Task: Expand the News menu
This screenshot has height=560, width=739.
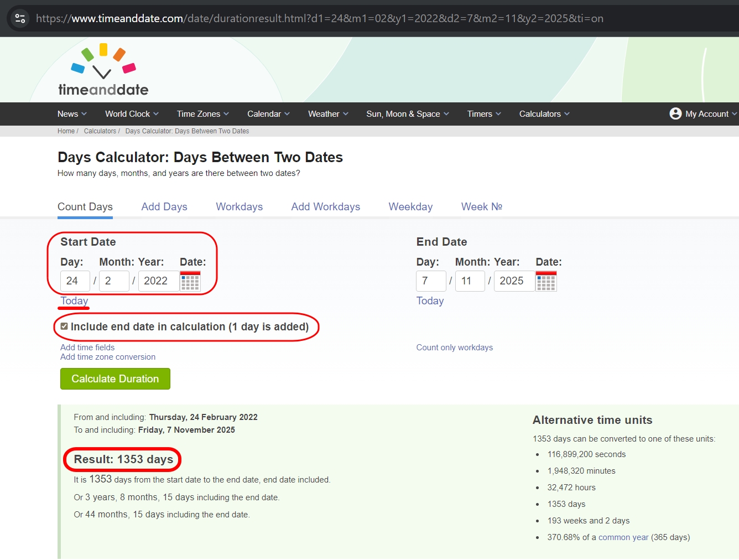Action: 72,114
